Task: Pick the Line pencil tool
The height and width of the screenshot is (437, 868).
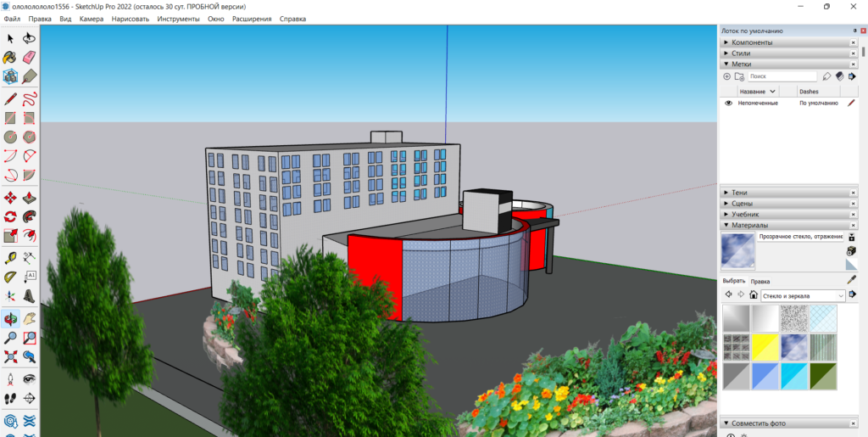Action: click(x=10, y=99)
